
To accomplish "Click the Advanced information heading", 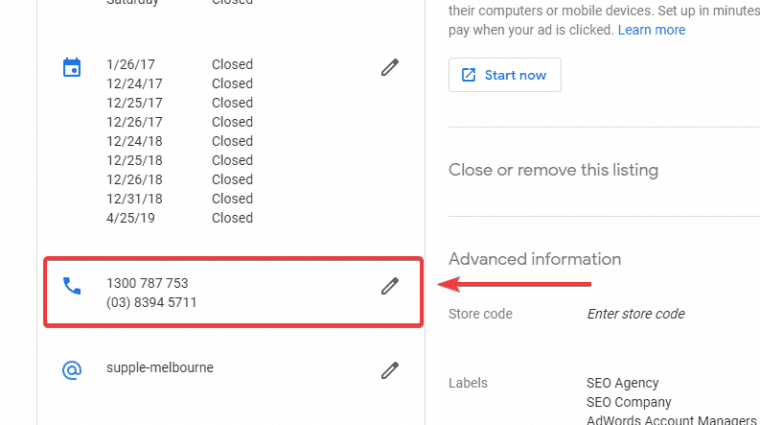I will point(535,259).
